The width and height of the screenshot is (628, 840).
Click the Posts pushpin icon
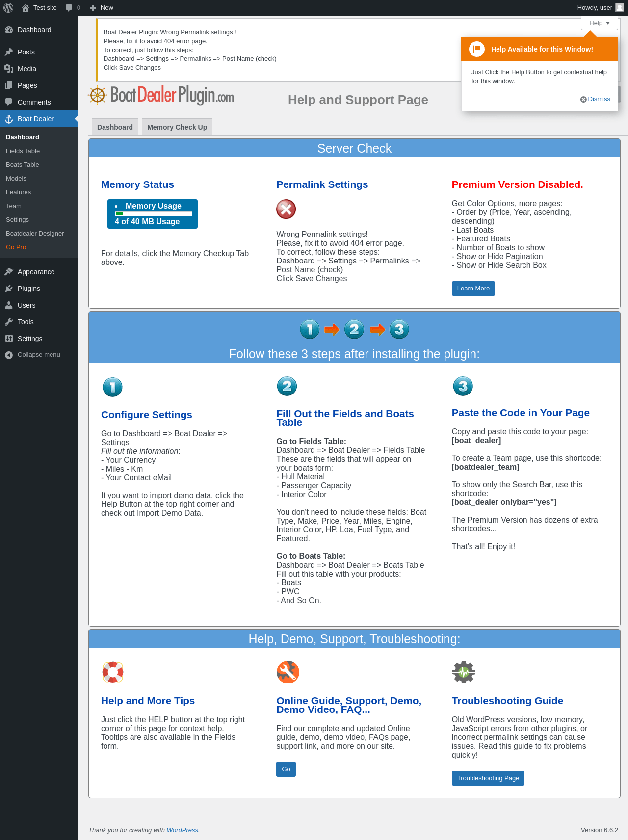click(x=9, y=52)
